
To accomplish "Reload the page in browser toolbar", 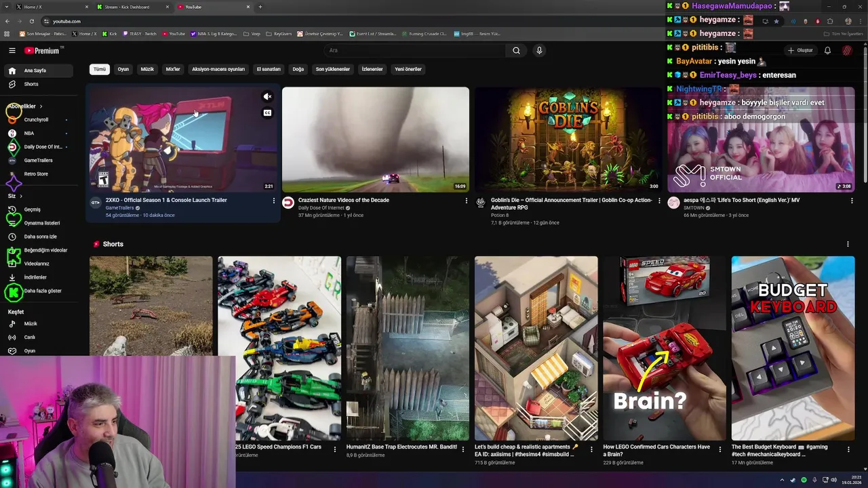I will click(x=31, y=21).
